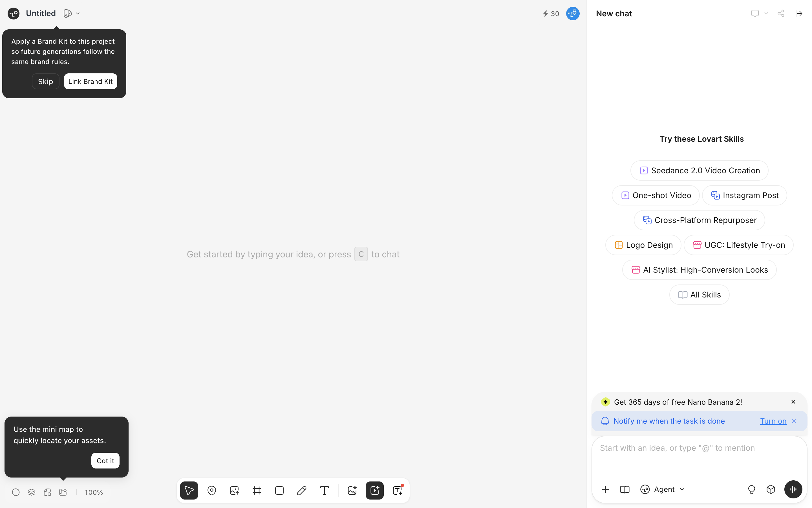Start voice input with waveform button

coord(793,489)
